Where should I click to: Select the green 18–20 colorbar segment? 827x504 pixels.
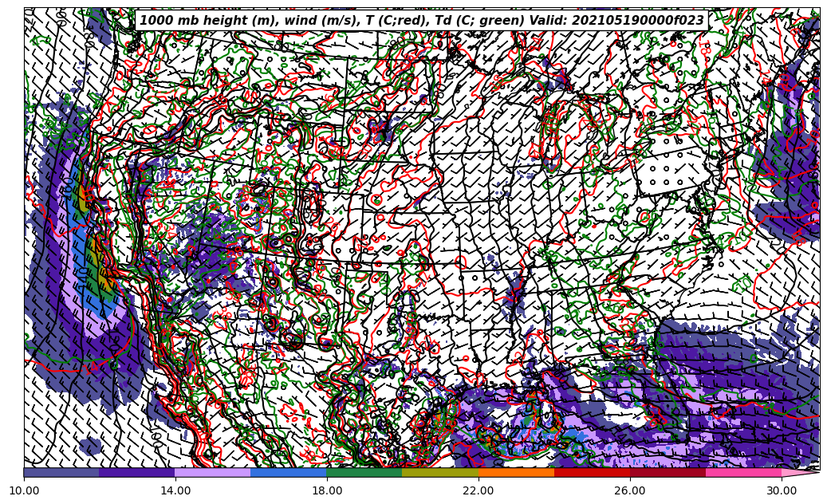(364, 472)
